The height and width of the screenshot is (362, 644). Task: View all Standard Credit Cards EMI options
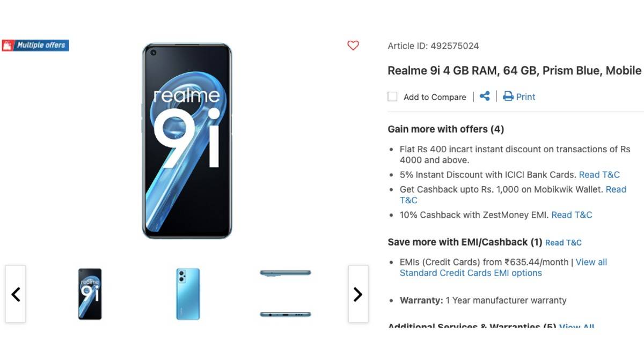[471, 272]
